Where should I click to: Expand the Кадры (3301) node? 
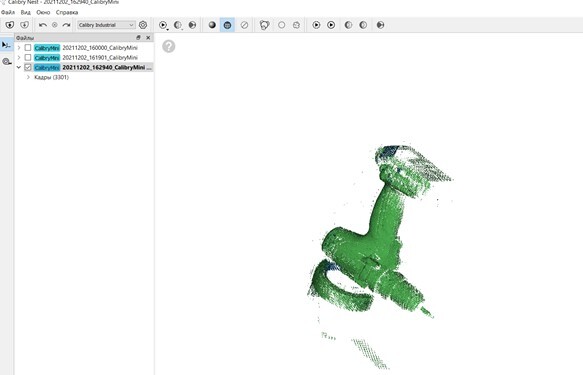(28, 77)
